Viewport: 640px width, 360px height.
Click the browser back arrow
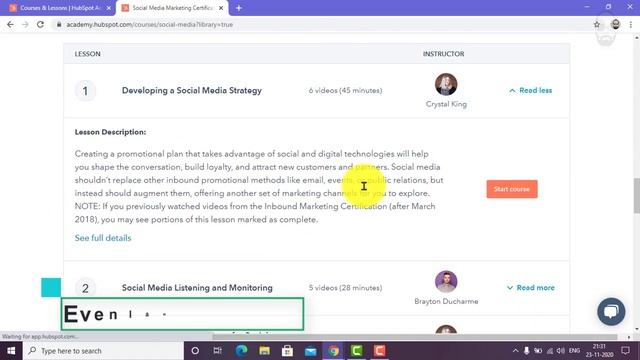point(10,24)
